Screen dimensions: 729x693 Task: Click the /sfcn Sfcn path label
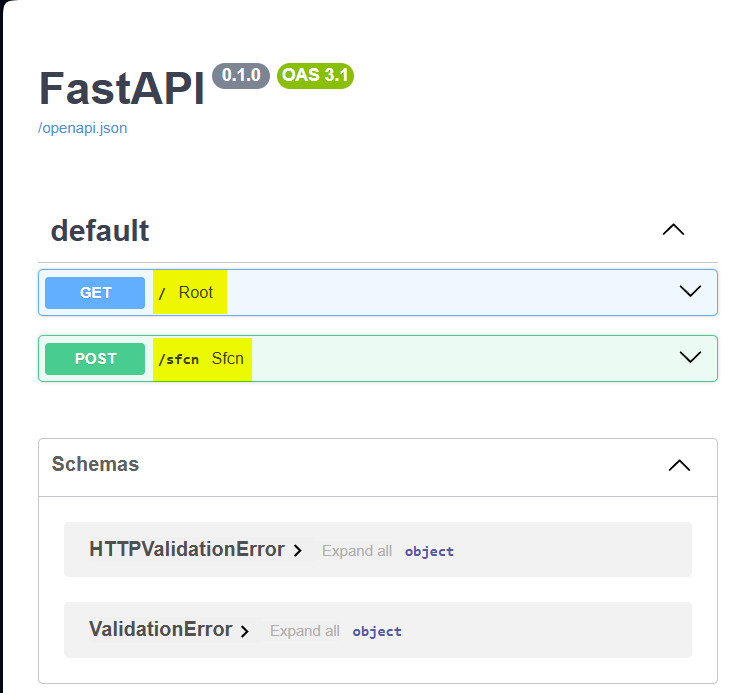coord(202,359)
